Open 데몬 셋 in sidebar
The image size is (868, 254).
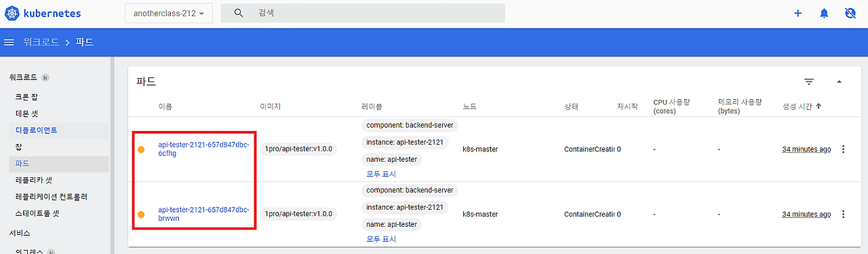click(26, 113)
